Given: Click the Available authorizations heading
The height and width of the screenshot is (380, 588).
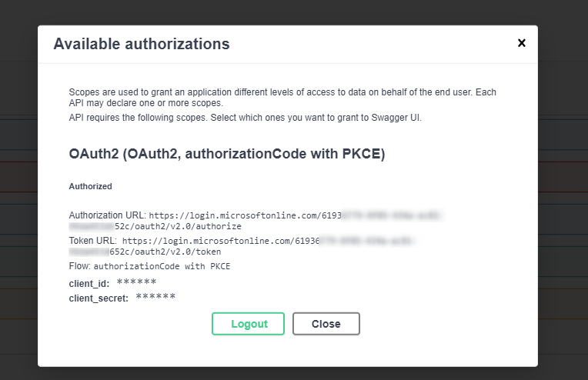Looking at the screenshot, I should [142, 44].
